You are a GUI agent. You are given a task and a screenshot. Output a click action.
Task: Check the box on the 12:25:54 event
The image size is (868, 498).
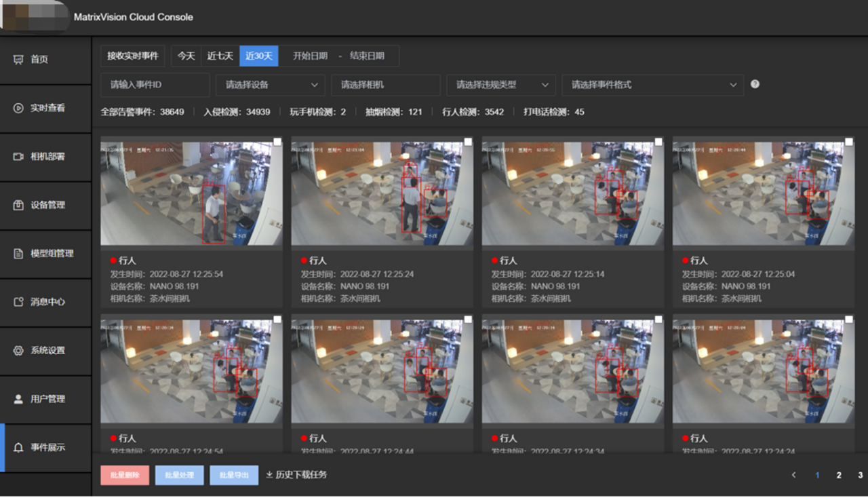pyautogui.click(x=277, y=142)
